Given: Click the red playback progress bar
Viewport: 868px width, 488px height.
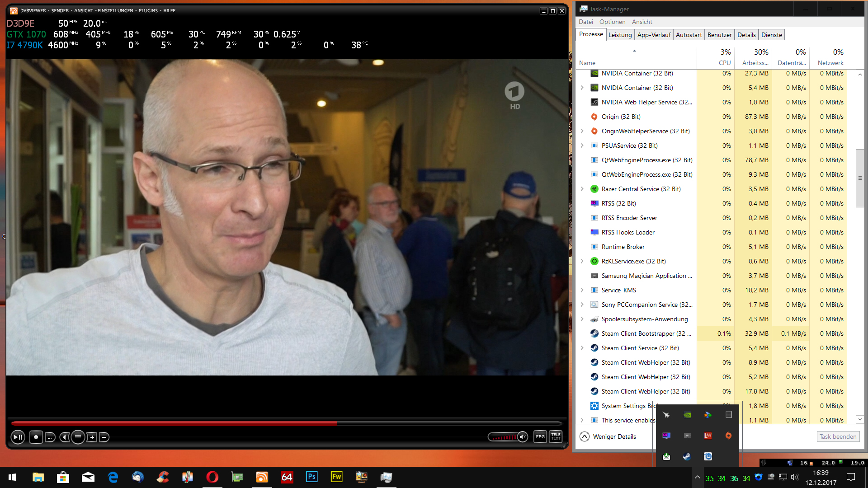Looking at the screenshot, I should [174, 423].
